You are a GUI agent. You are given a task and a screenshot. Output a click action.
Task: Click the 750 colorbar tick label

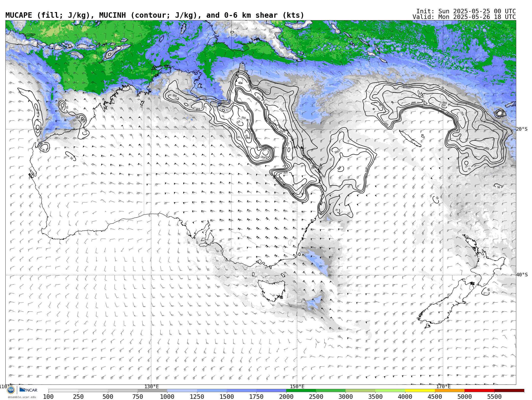138,397
